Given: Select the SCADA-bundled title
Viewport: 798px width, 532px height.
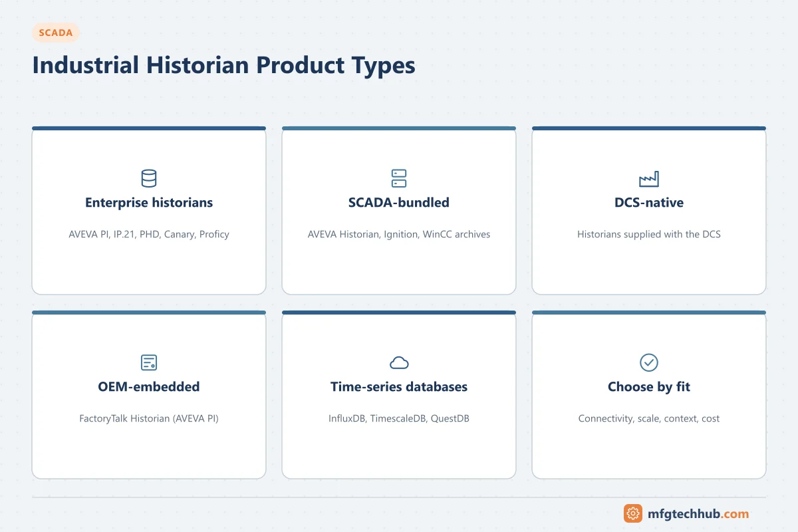Looking at the screenshot, I should (x=399, y=203).
